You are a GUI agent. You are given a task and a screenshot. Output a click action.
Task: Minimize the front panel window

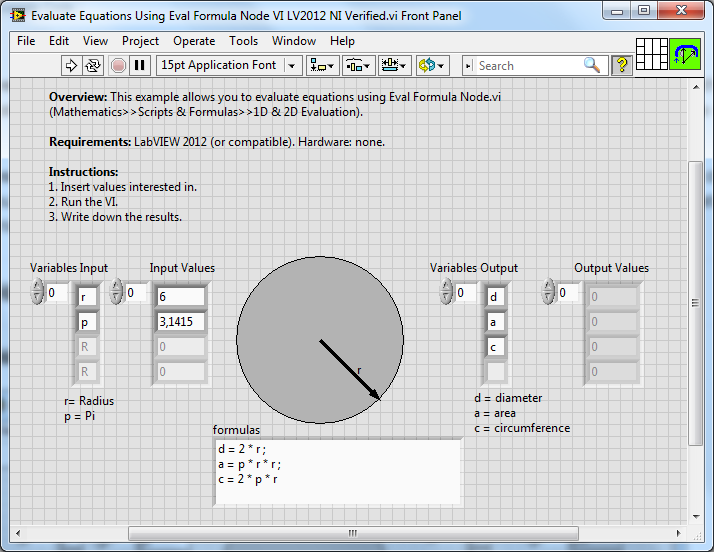[x=617, y=11]
